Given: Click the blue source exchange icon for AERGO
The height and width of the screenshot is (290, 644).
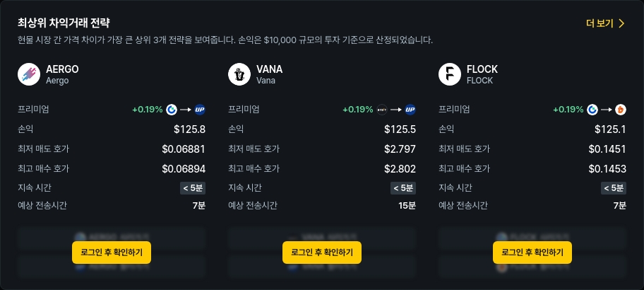Looking at the screenshot, I should pos(172,110).
